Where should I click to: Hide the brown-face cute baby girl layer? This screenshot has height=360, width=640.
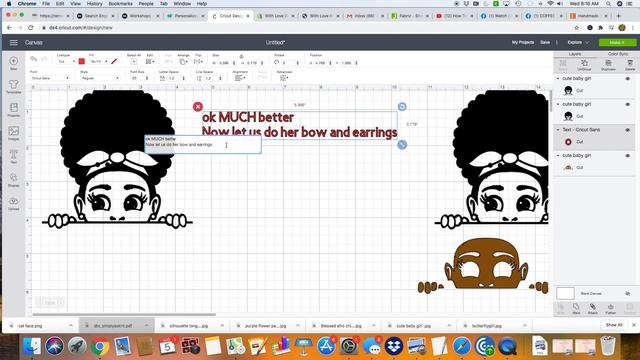click(x=628, y=156)
